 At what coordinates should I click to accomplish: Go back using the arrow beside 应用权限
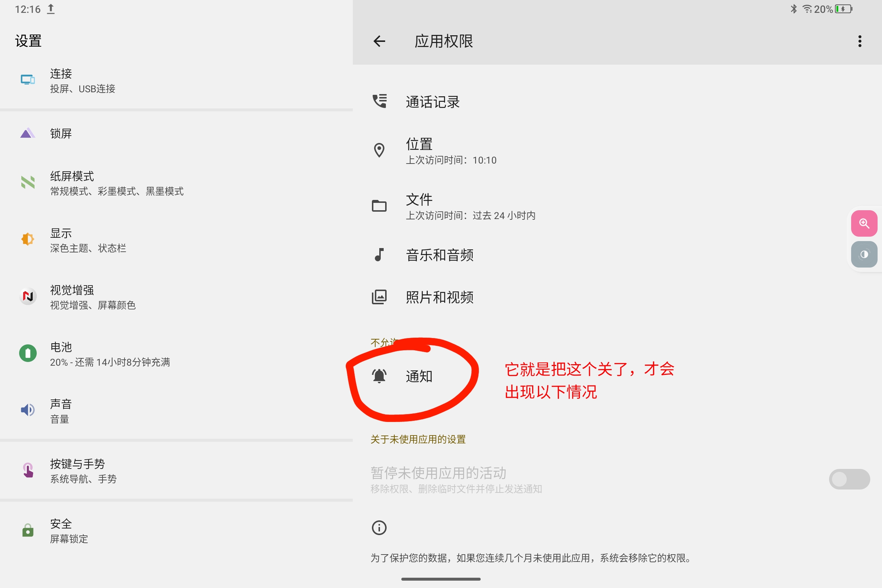[x=379, y=41]
